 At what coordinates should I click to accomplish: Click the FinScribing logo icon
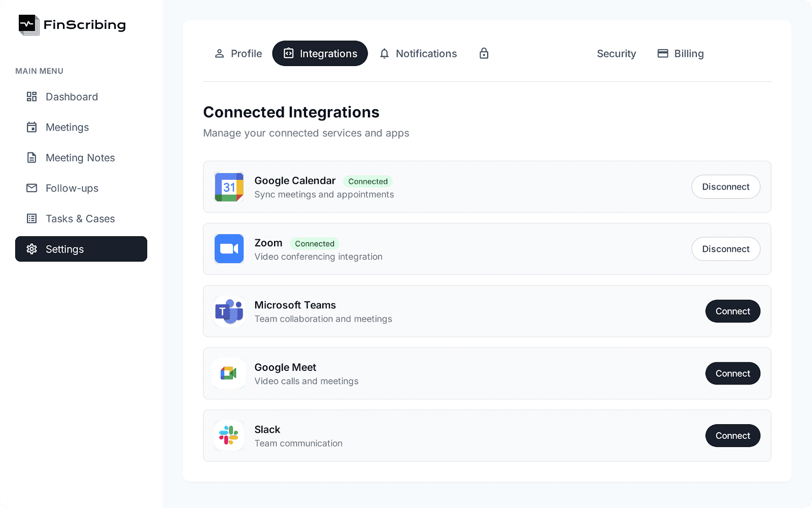pos(29,25)
